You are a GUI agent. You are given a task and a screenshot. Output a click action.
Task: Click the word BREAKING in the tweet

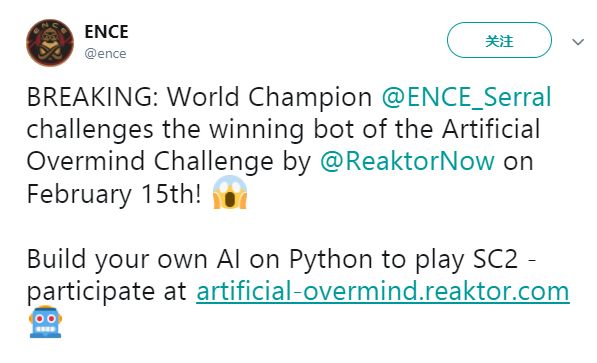click(90, 97)
